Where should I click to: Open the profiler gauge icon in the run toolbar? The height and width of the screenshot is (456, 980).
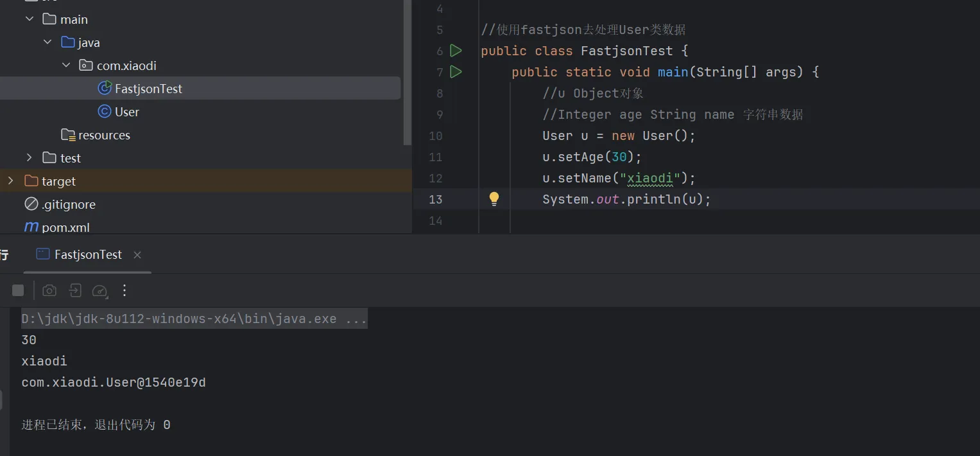99,291
